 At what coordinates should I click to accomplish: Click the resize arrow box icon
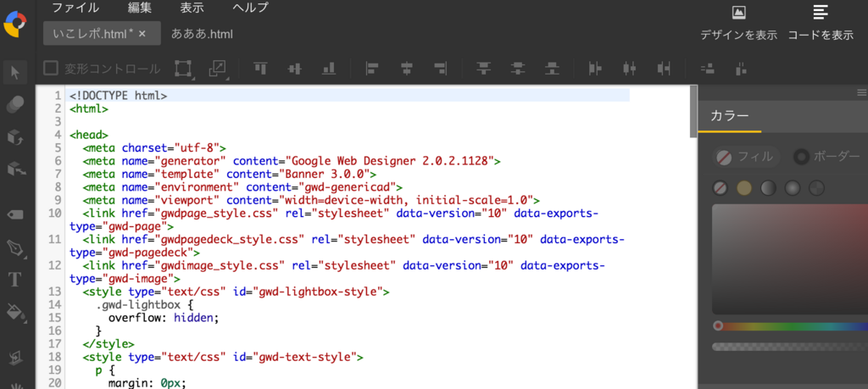pos(218,69)
